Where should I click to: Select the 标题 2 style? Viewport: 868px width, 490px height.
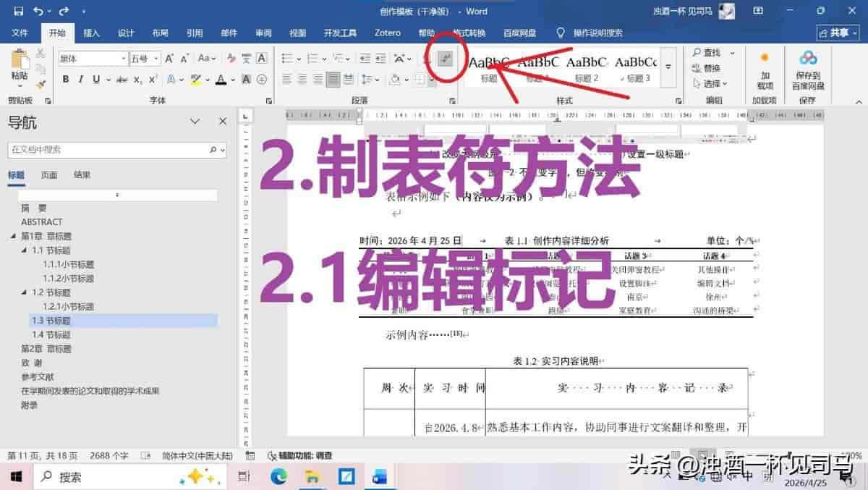587,69
